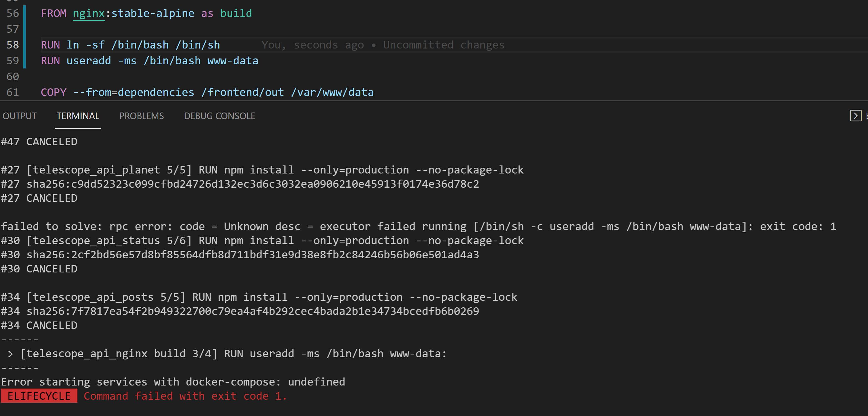Switch to the OUTPUT tab
This screenshot has height=416, width=868.
point(19,116)
